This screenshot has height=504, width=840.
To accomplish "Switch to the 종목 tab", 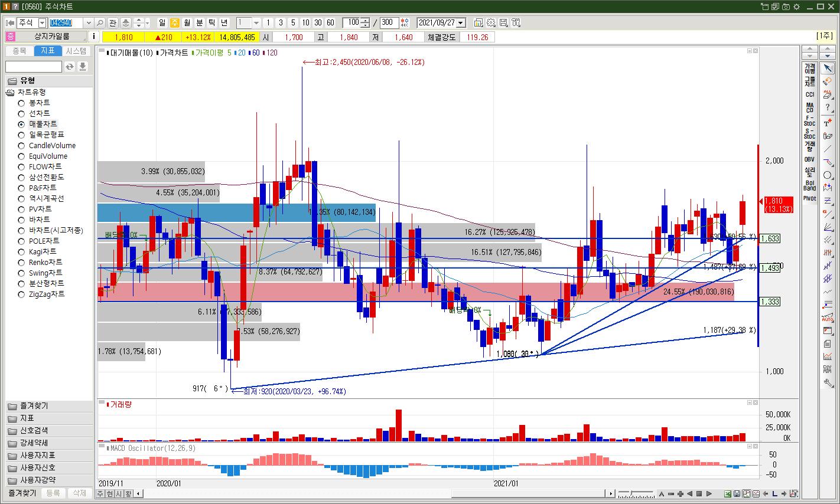I will (x=19, y=51).
